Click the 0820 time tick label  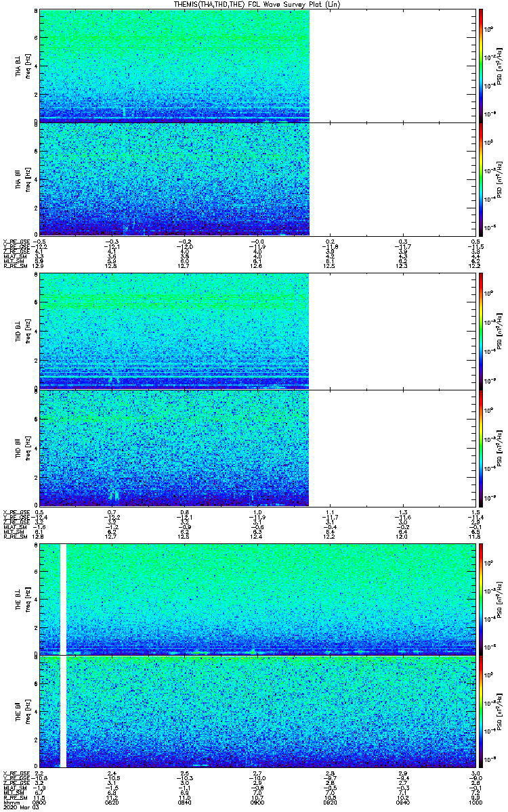point(112,802)
